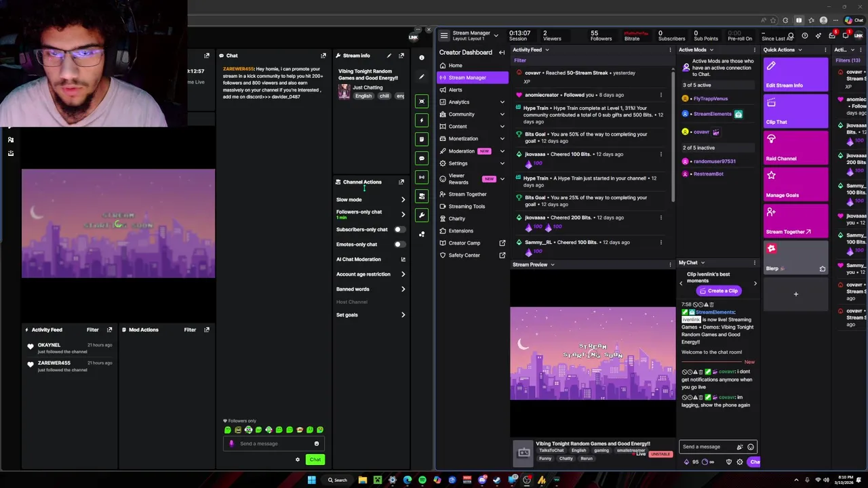Click the Edit Stream Info quick action
This screenshot has height=488, width=868.
pos(795,75)
